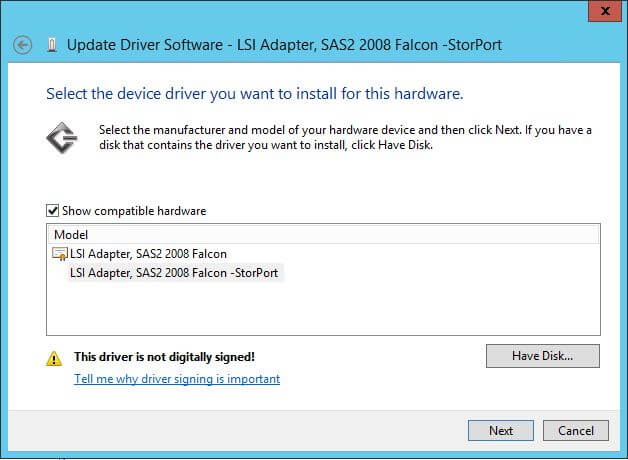Click the Update Driver Software title text
628x460 pixels.
click(284, 45)
